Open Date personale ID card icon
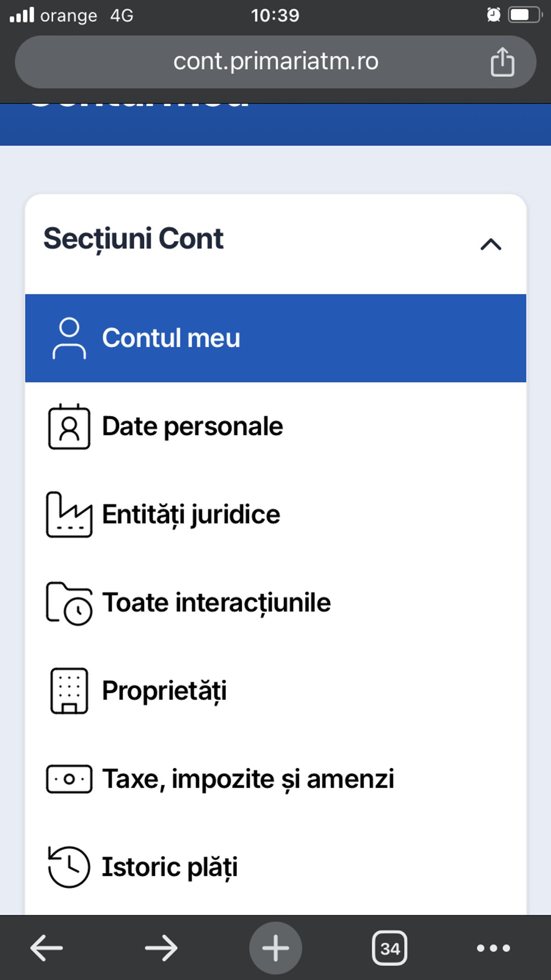551x980 pixels. click(69, 426)
